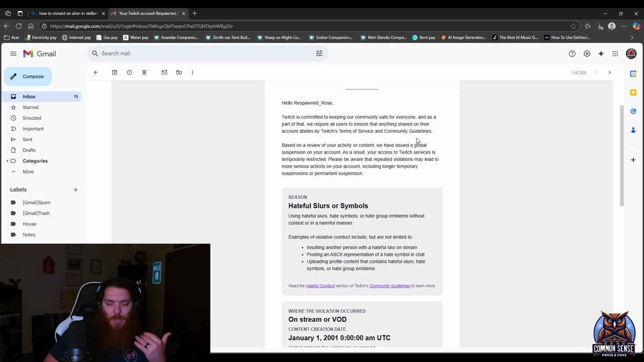Open the email More options menu
644x362 pixels.
pos(192,72)
